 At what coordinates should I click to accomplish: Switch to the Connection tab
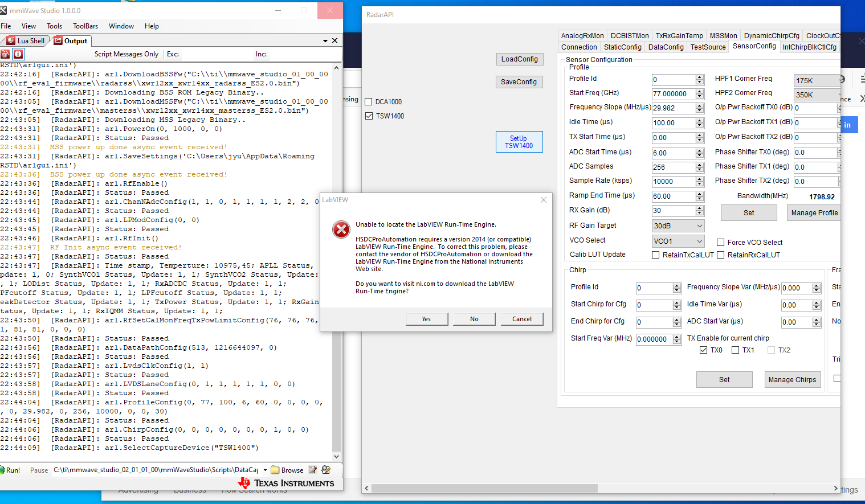(579, 47)
